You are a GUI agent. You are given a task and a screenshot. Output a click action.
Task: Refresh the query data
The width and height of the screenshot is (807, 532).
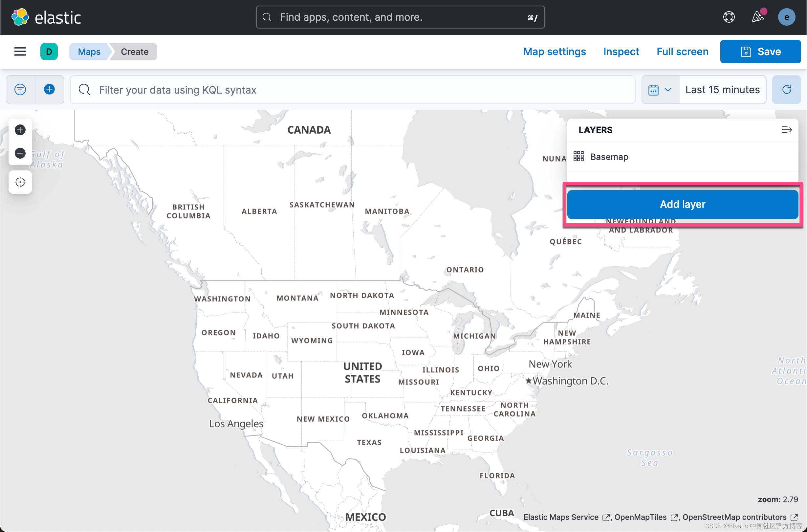pyautogui.click(x=786, y=90)
